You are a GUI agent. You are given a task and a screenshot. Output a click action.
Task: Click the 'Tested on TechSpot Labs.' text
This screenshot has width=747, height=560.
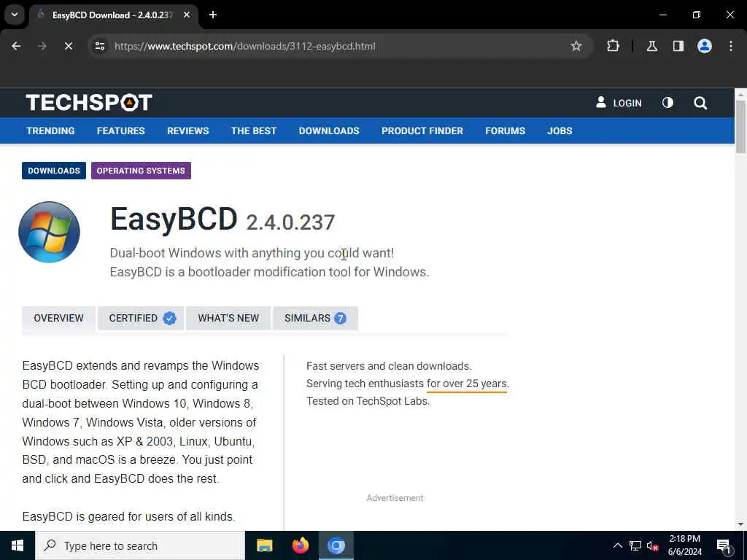point(368,401)
